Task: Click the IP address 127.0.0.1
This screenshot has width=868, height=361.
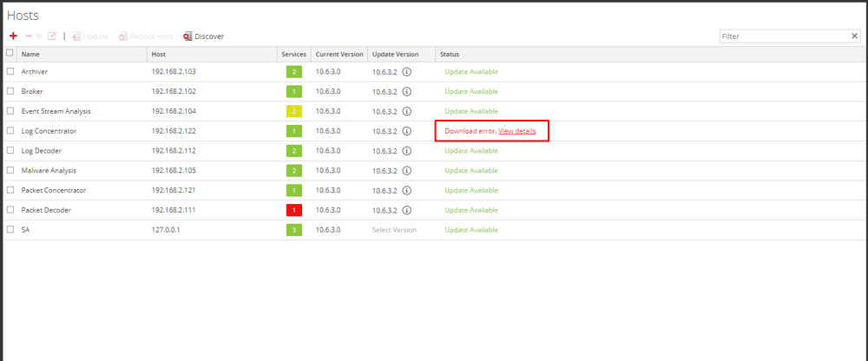Action: point(166,230)
